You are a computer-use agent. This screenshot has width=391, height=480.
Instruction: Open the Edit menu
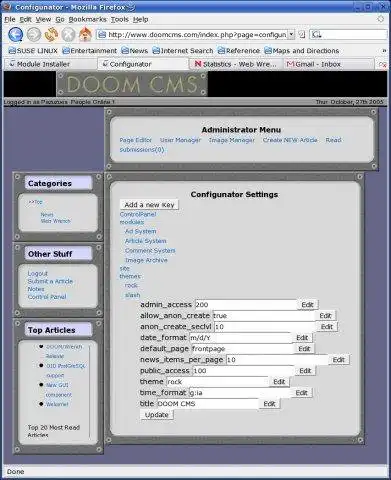25,19
